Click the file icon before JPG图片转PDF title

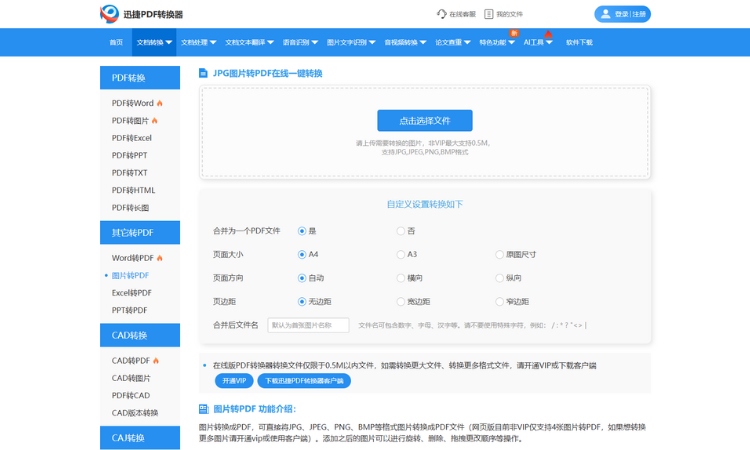point(203,73)
